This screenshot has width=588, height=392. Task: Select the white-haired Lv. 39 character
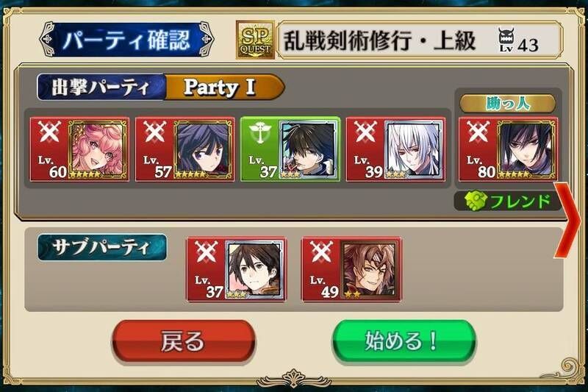(x=395, y=149)
